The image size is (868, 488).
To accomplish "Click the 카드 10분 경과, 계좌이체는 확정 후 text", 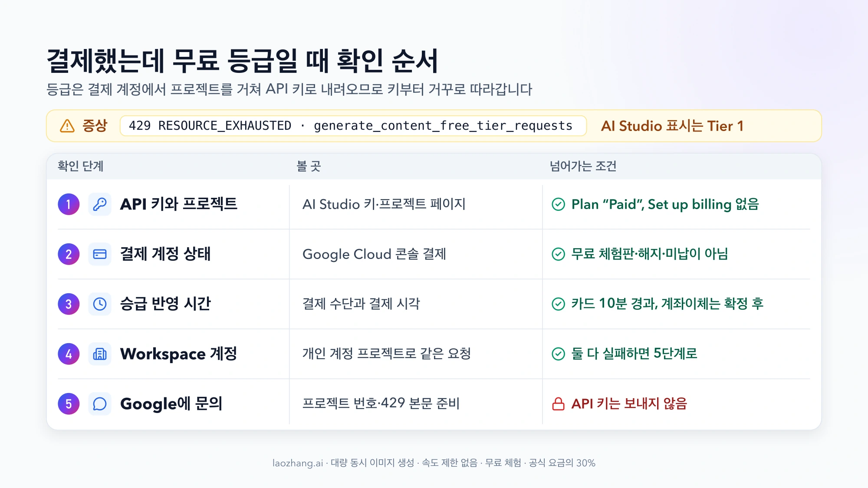I will (667, 304).
